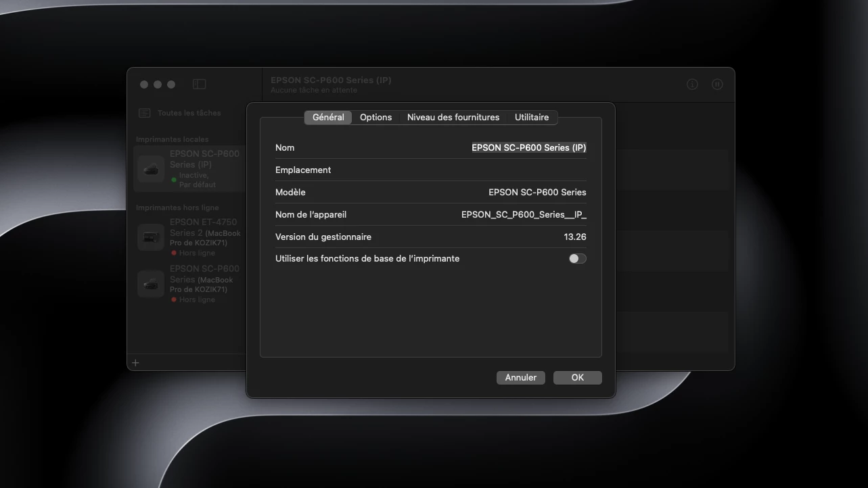Click the version value 13.26
Screen dimensions: 868x488
pyautogui.click(x=575, y=237)
